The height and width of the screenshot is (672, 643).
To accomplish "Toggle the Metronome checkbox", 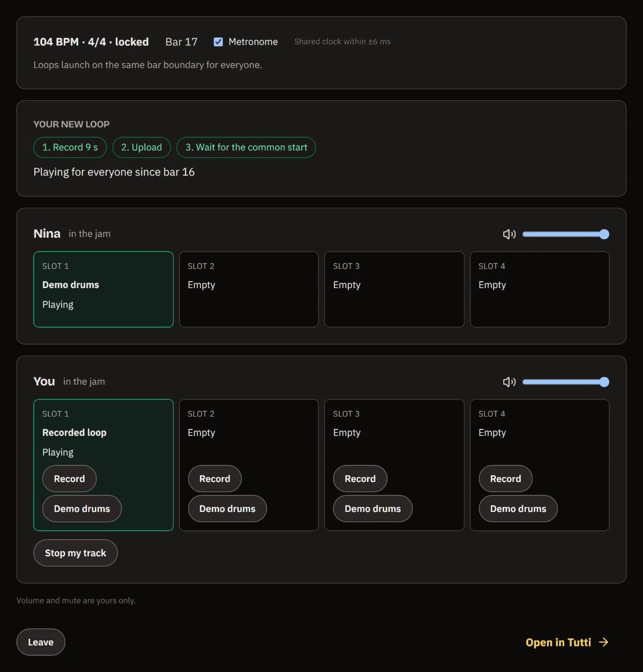I will (218, 42).
